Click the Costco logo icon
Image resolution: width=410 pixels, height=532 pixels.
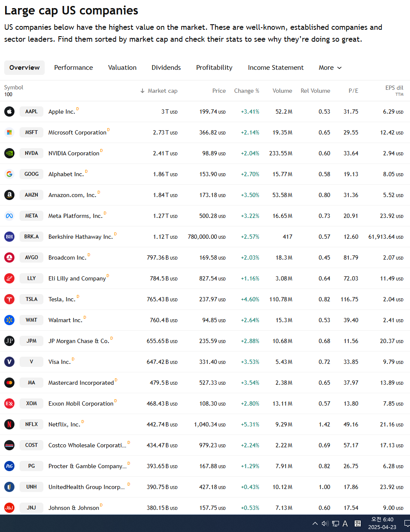(9, 445)
